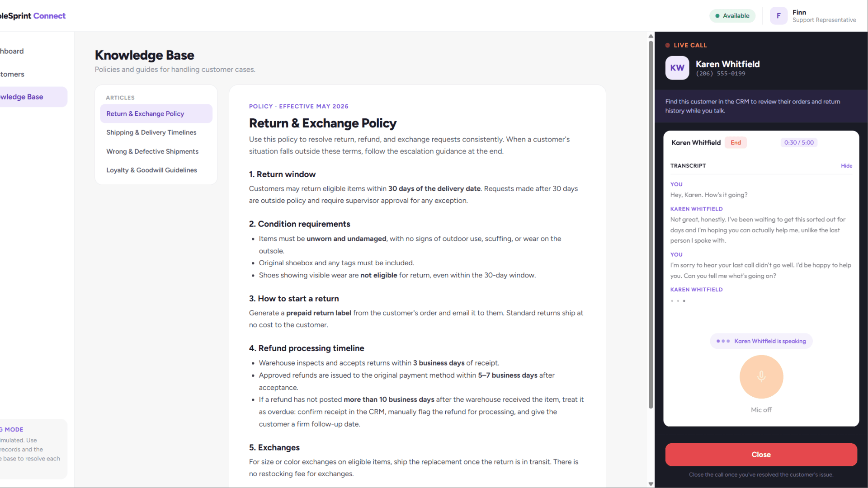Viewport: 868px width, 488px height.
Task: Click Finn's profile avatar
Action: [778, 16]
